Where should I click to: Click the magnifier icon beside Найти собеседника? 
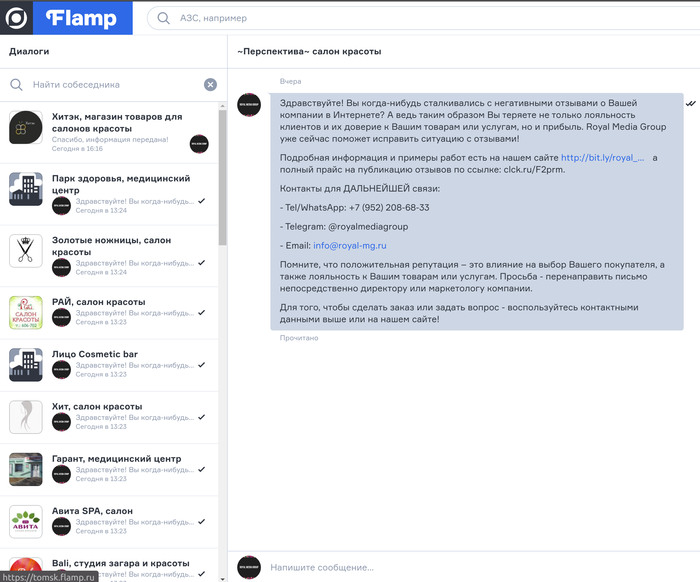[x=16, y=85]
